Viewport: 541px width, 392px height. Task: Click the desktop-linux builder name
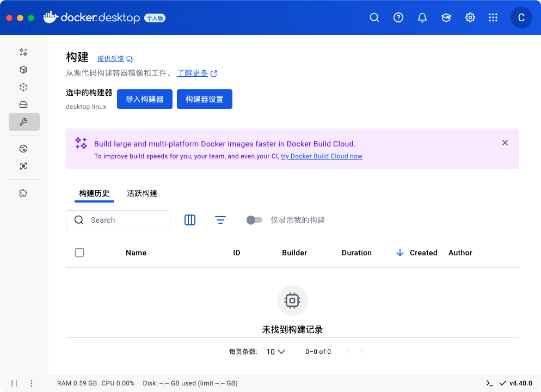coord(86,107)
